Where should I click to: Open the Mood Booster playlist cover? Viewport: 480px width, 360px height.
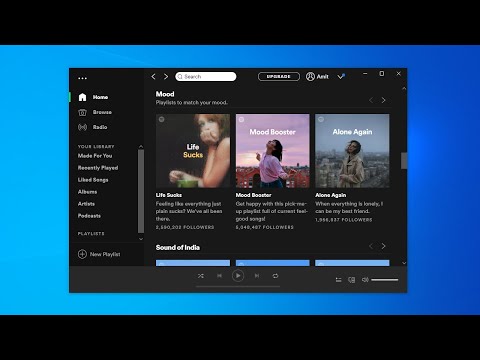(273, 151)
